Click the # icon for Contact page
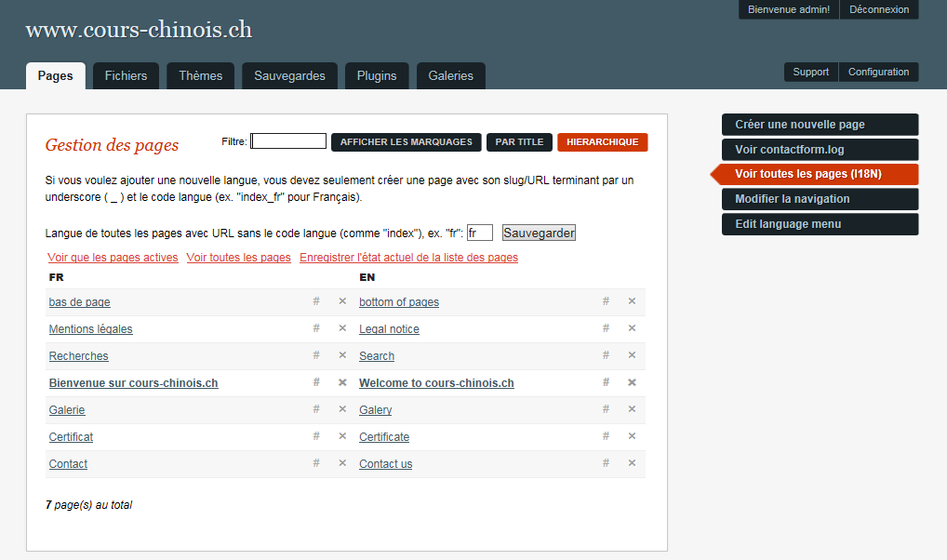This screenshot has width=947, height=560. click(x=316, y=463)
